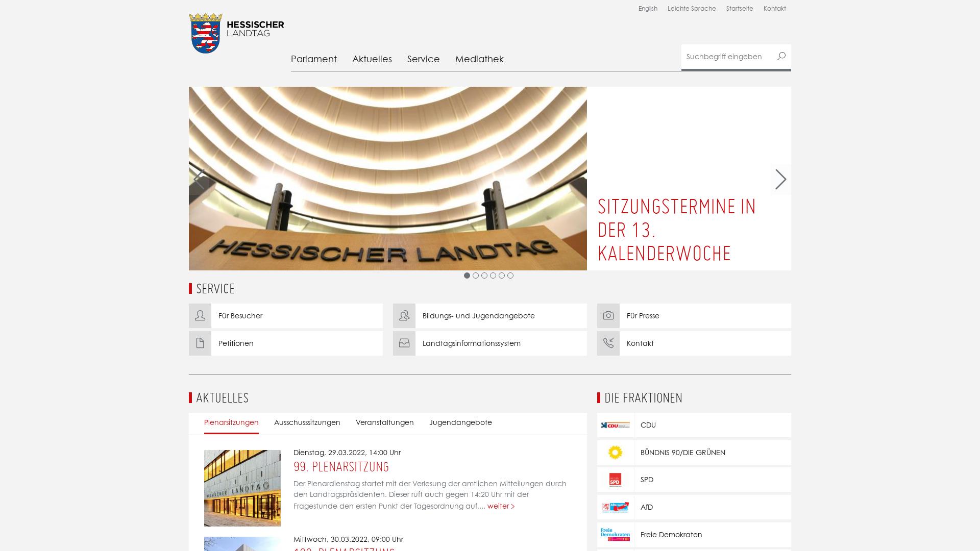
Task: Select the fourth carousel dot
Action: pyautogui.click(x=493, y=275)
